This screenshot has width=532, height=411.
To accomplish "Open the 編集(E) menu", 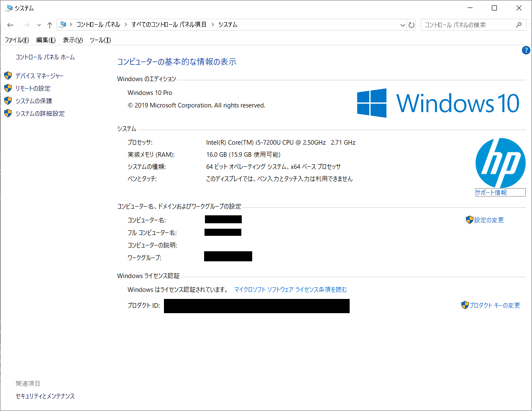I will [46, 40].
